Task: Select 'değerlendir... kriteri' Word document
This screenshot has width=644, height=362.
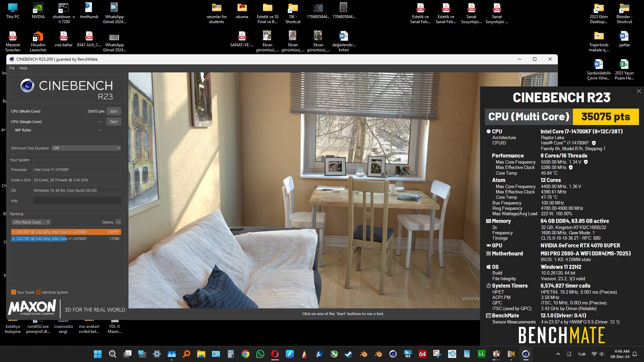Action: (344, 42)
